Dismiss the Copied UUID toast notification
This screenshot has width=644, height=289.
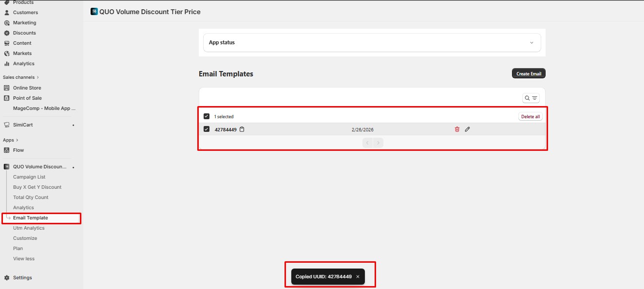[358, 276]
